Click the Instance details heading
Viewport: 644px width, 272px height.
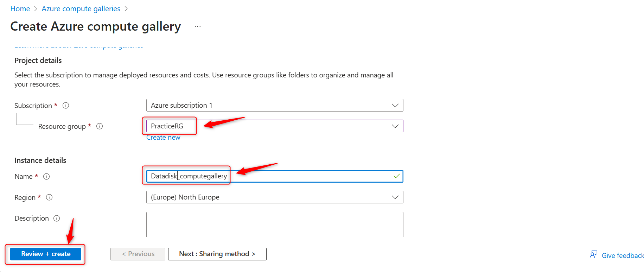click(x=40, y=160)
